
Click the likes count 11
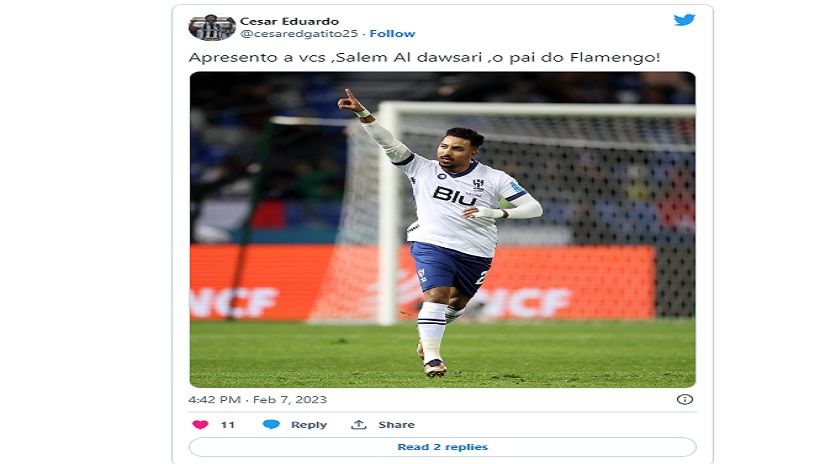[x=228, y=425]
